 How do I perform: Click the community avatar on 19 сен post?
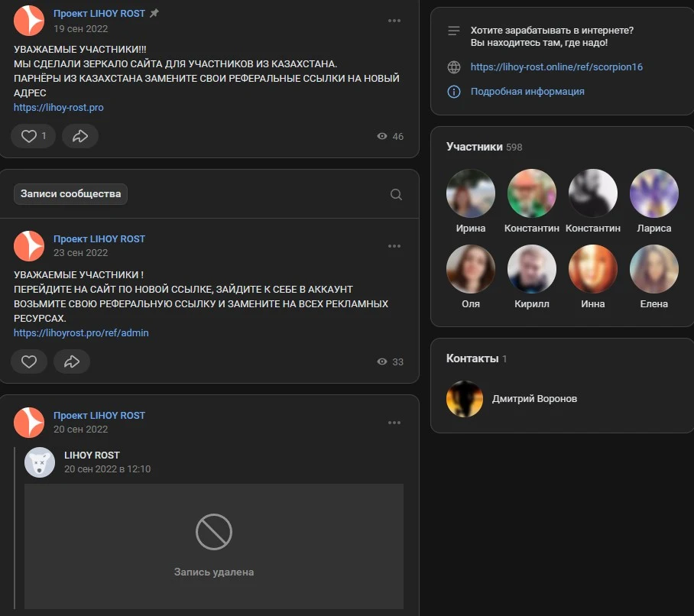coord(29,21)
